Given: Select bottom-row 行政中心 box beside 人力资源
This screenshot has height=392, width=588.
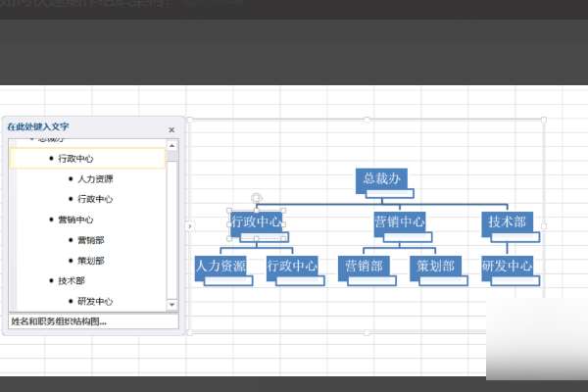Looking at the screenshot, I should point(292,266).
